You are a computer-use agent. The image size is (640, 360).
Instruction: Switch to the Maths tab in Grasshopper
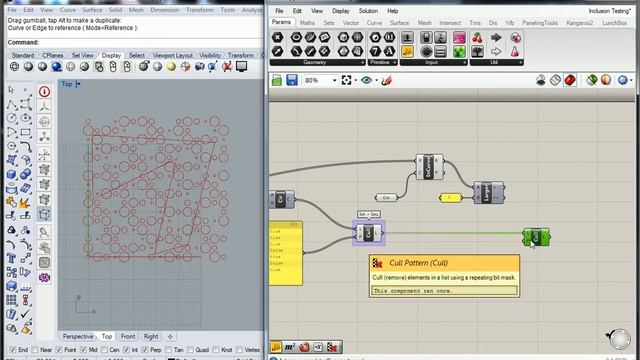click(307, 23)
